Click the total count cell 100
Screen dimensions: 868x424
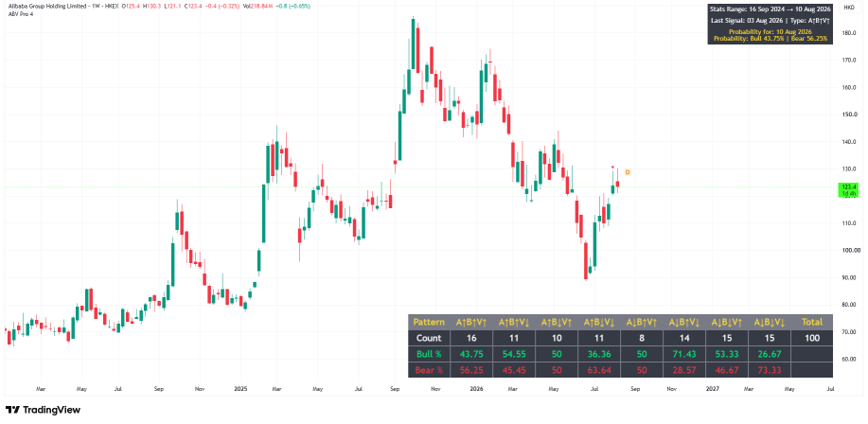tap(811, 338)
